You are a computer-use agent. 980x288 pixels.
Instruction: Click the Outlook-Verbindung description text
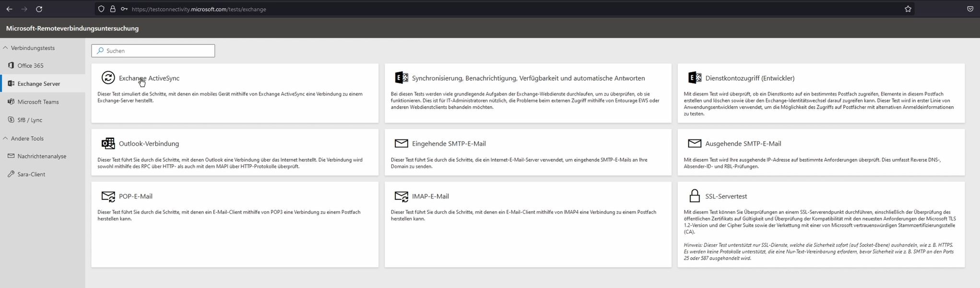coord(230,163)
